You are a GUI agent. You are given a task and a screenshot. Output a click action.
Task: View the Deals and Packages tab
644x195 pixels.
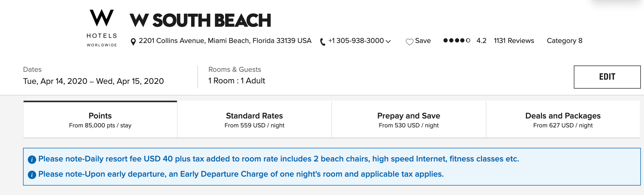(563, 119)
